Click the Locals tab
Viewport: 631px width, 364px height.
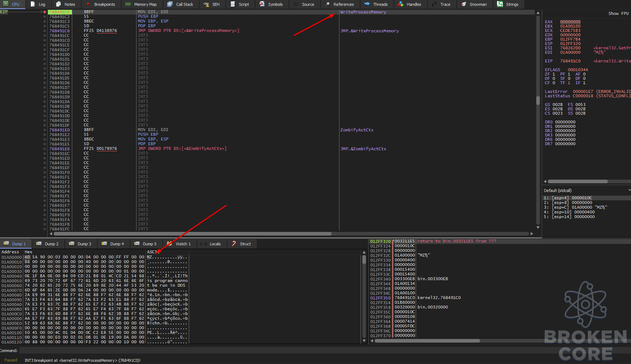pos(211,244)
